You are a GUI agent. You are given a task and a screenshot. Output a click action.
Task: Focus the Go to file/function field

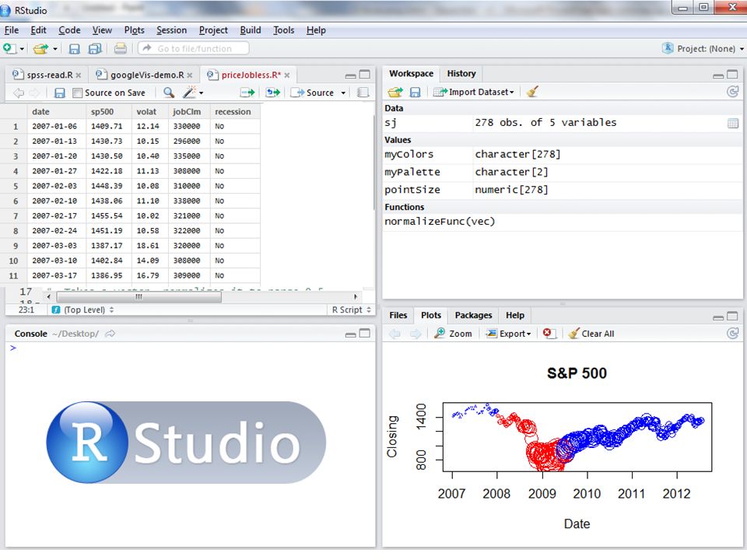click(194, 48)
